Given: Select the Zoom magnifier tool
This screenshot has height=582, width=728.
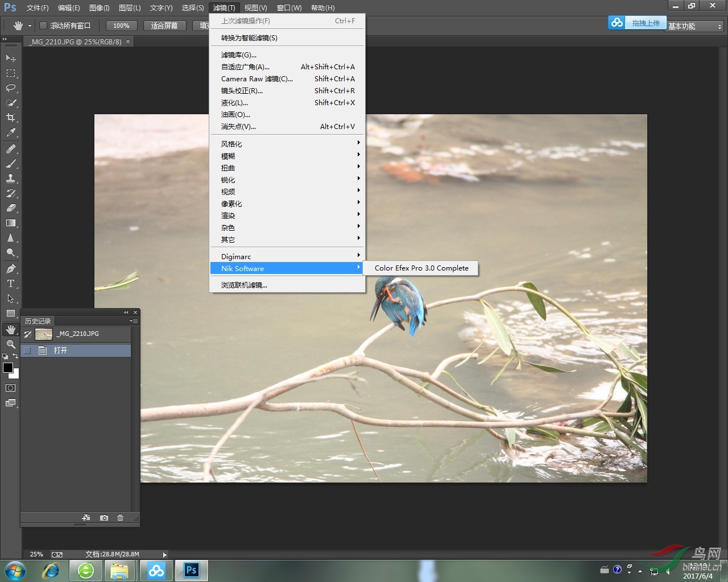Looking at the screenshot, I should 11,344.
